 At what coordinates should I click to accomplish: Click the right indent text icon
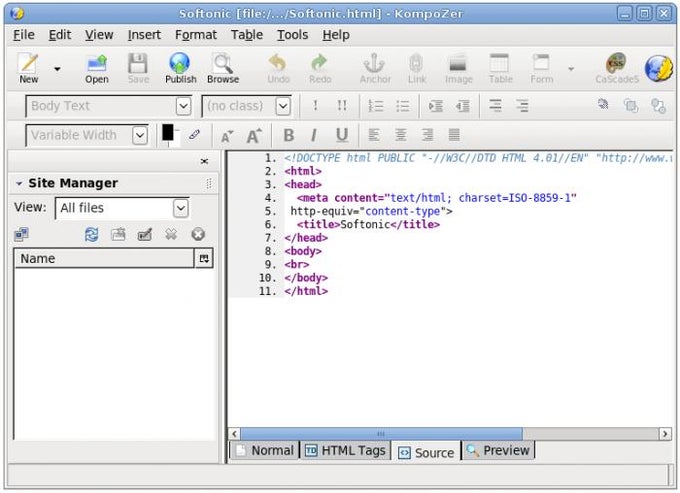click(463, 105)
